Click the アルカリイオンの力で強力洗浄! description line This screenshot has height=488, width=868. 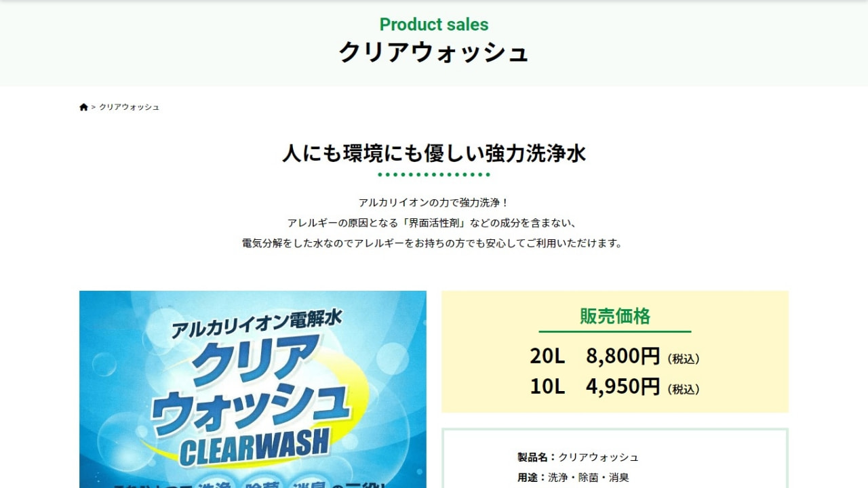click(434, 203)
